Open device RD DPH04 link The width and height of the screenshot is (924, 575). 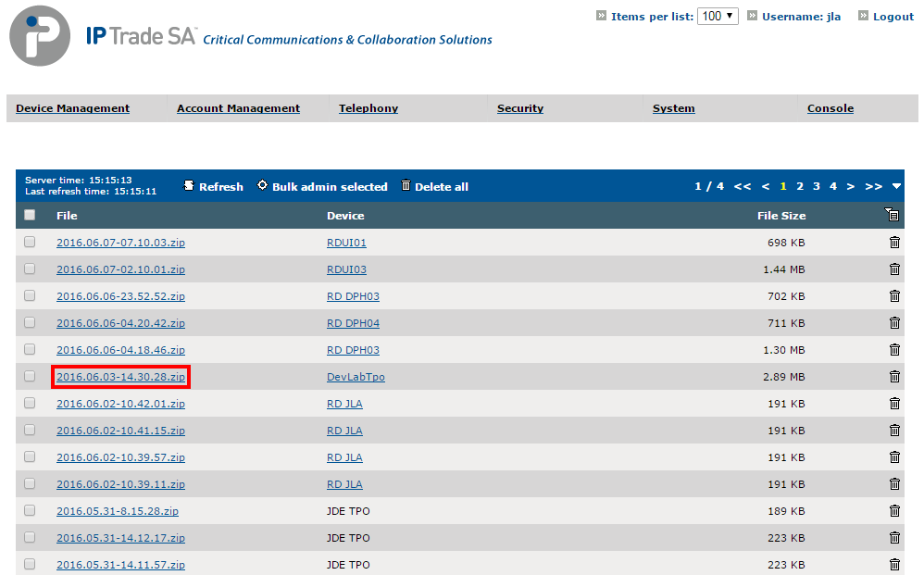coord(353,323)
